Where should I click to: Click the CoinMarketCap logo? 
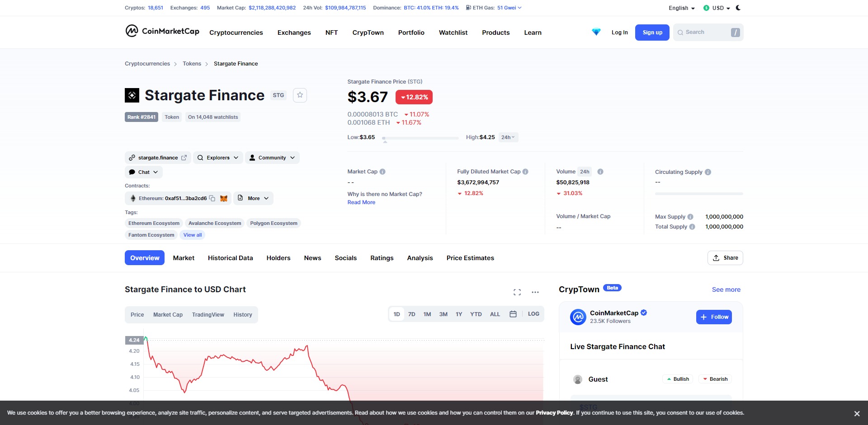pos(162,31)
